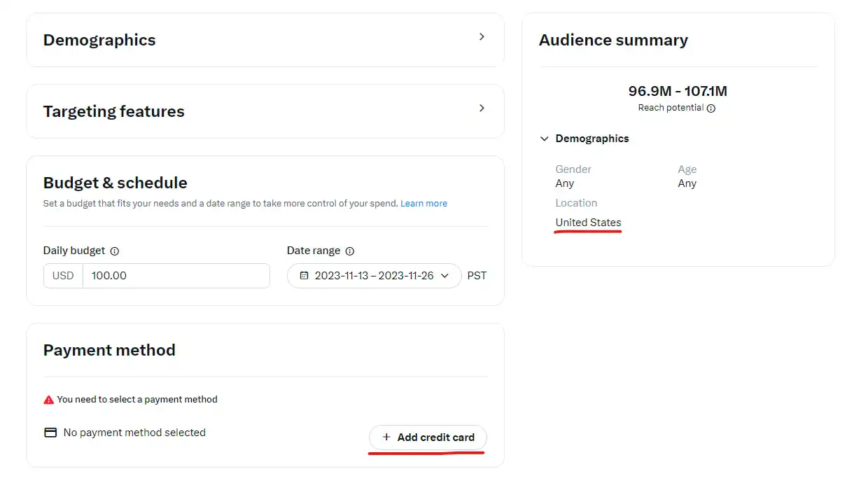This screenshot has width=868, height=497.
Task: Expand the Targeting features chevron
Action: click(x=482, y=108)
